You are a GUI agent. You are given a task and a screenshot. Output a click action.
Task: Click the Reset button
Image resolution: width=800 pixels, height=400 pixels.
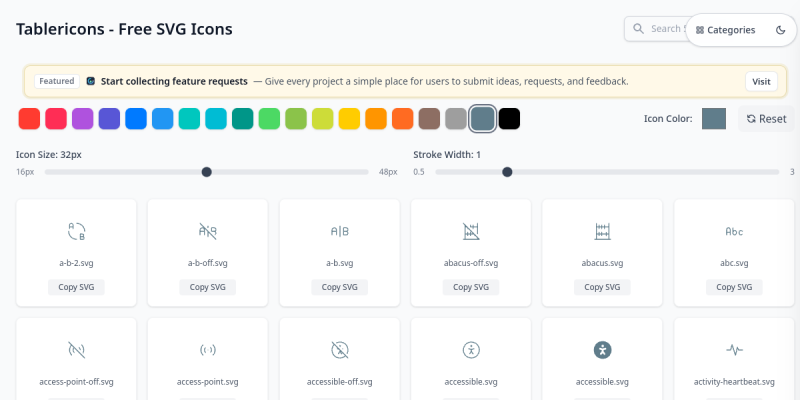pos(766,119)
